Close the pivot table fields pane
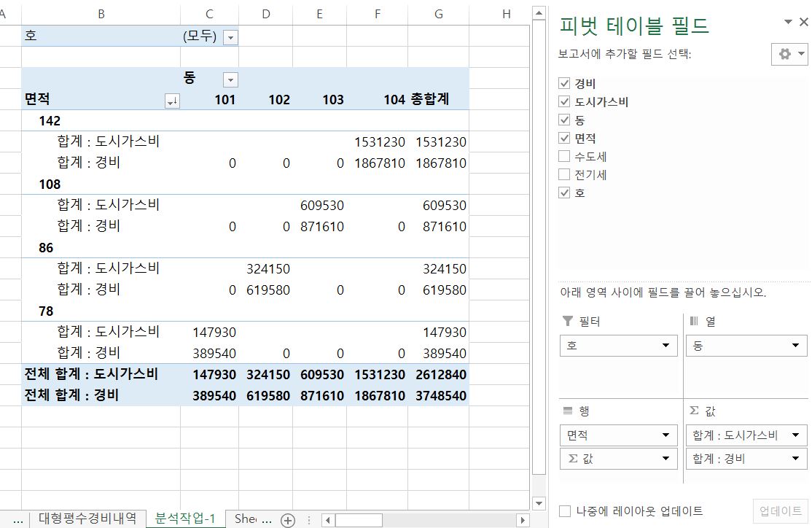Screen dimensions: 812x528 [803, 22]
